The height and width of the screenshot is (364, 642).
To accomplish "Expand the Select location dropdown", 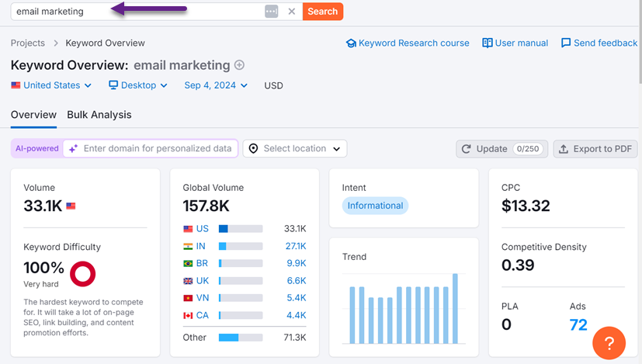I will click(x=295, y=148).
